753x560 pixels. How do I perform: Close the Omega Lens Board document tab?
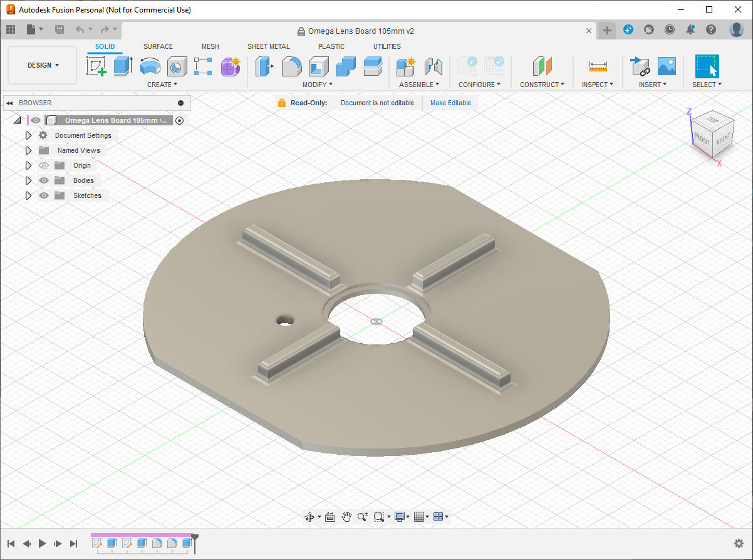pos(589,31)
